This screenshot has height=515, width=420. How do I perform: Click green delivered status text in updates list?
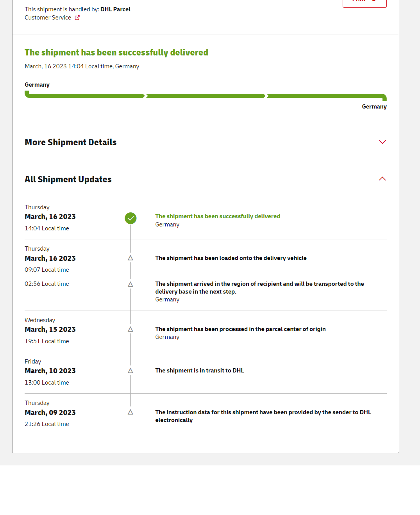click(x=218, y=216)
